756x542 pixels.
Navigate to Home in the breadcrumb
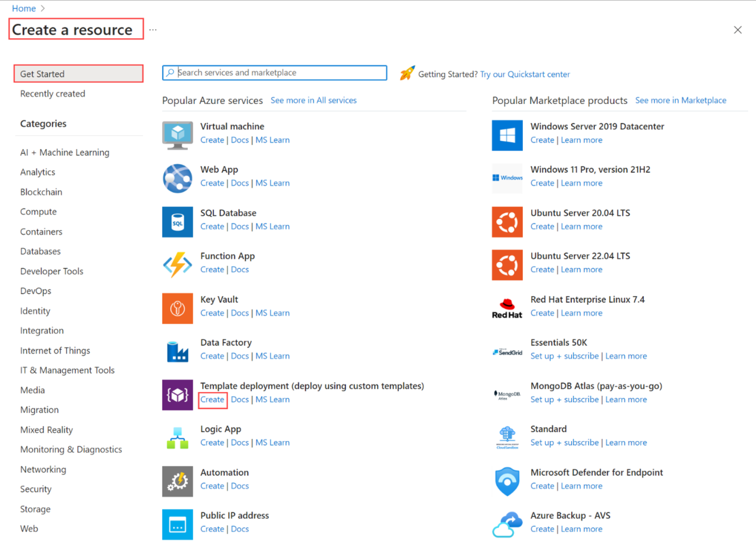24,8
